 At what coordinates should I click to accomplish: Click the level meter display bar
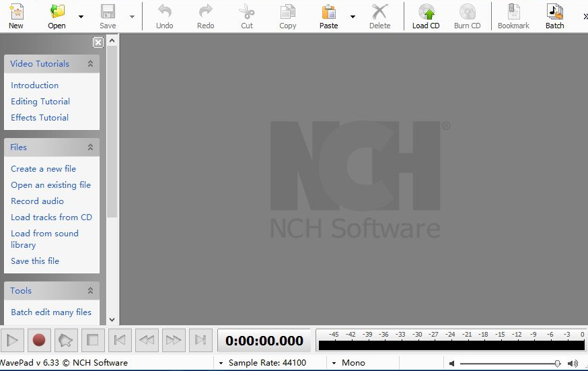[451, 345]
